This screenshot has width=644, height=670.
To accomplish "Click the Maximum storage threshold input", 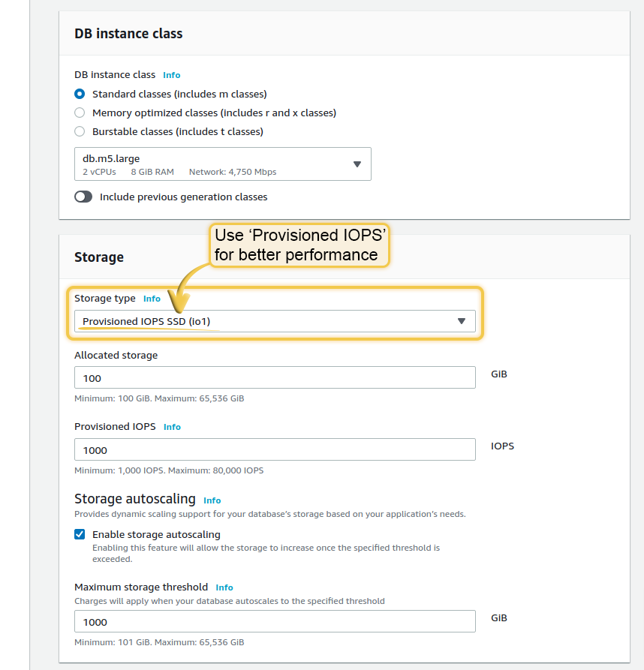I will (275, 621).
